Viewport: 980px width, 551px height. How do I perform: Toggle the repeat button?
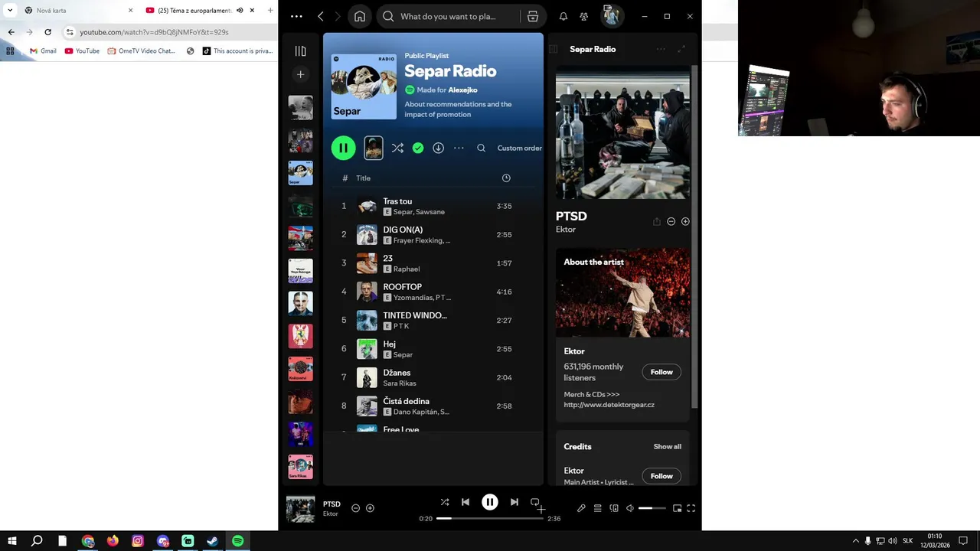pos(536,503)
